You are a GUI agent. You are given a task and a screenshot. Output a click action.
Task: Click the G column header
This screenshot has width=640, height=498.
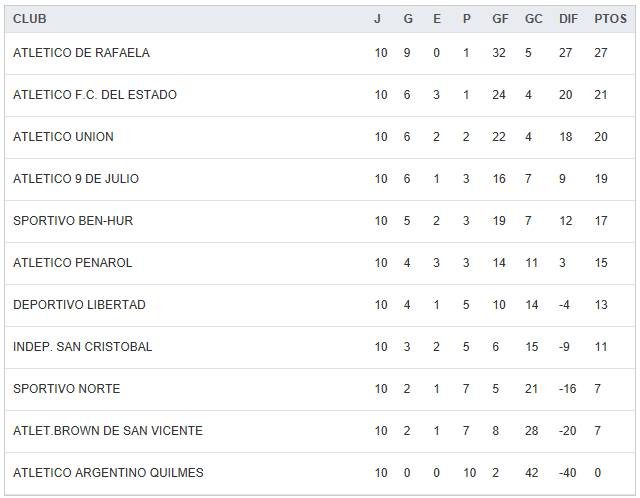(x=407, y=19)
